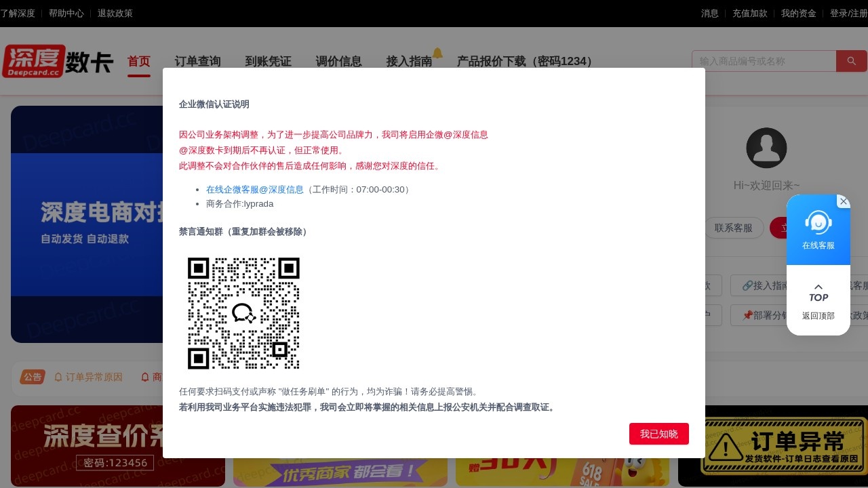Click the 我已知晓 confirm button

(x=658, y=434)
